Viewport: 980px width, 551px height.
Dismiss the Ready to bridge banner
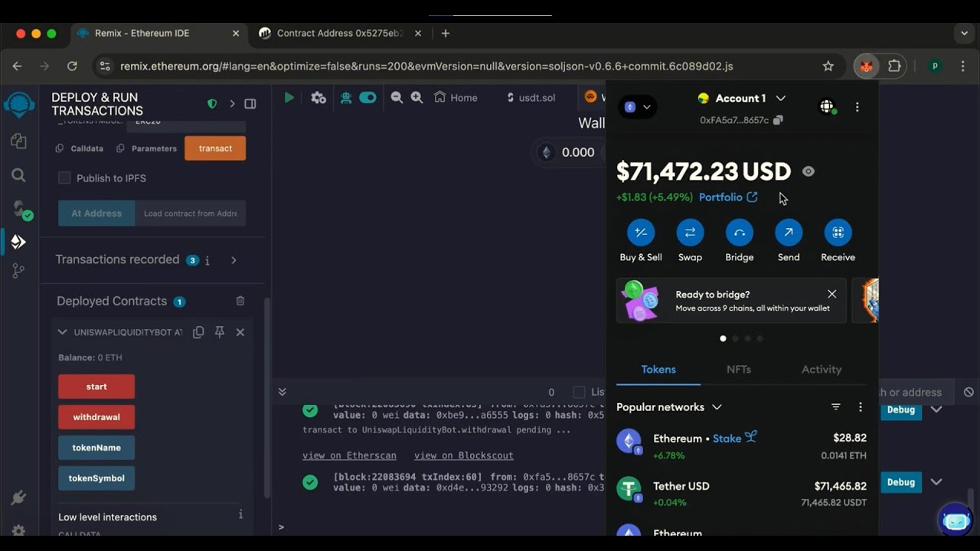[x=832, y=294]
